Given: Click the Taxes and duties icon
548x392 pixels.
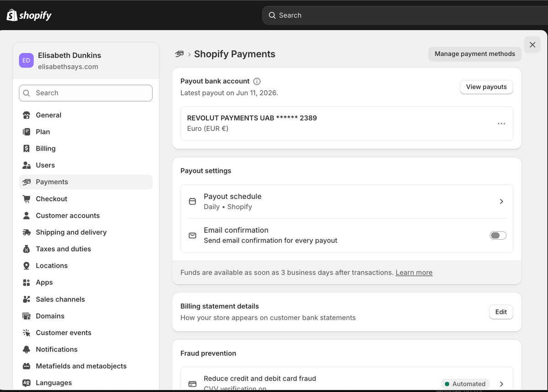Looking at the screenshot, I should [26, 249].
